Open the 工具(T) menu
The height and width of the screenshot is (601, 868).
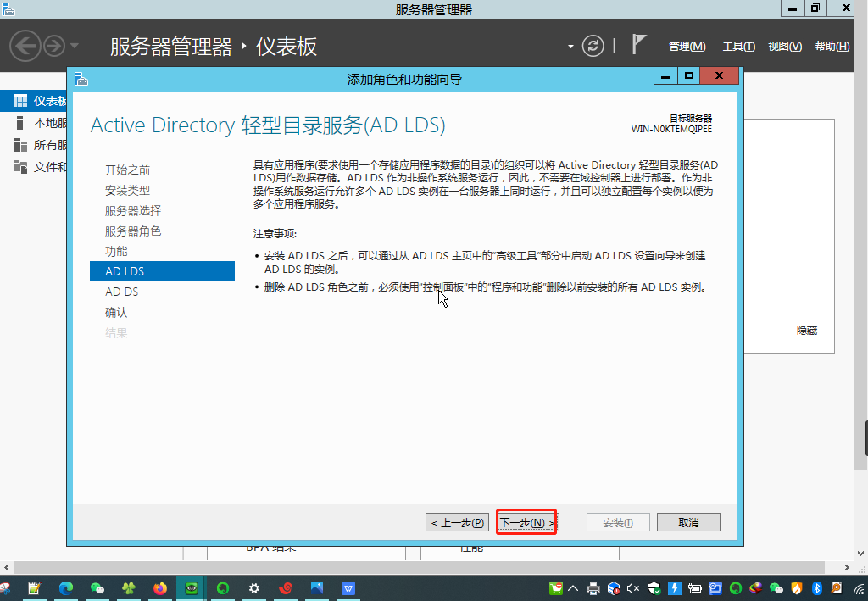pos(738,47)
